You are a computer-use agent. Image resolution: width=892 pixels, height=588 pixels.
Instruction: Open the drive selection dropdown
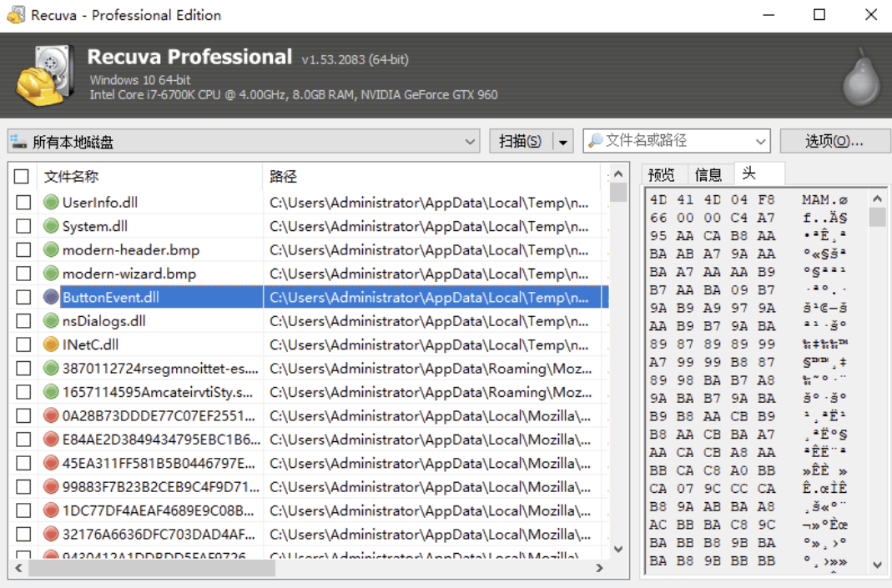[x=471, y=142]
